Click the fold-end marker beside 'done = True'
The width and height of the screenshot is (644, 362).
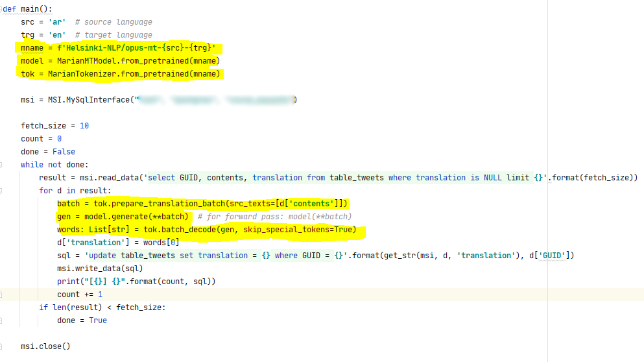coord(3,320)
